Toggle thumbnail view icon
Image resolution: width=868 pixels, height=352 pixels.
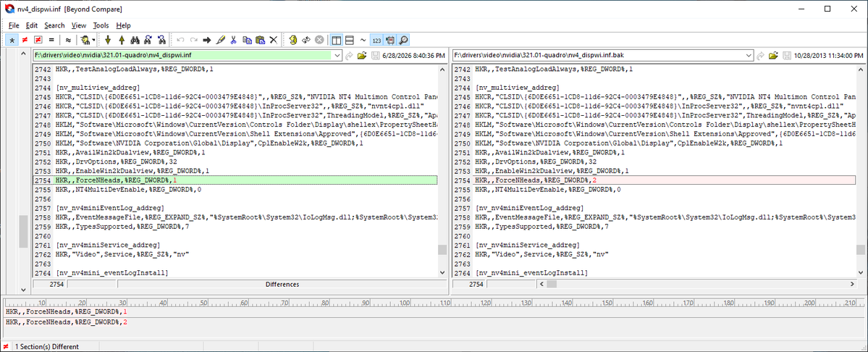(389, 40)
